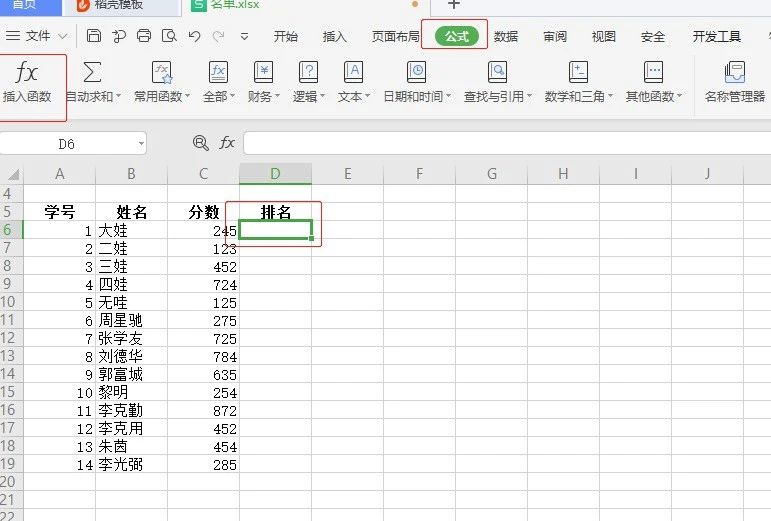Screen dimensions: 771x521
Task: Open the Name Box dropdown arrow
Action: tap(141, 144)
